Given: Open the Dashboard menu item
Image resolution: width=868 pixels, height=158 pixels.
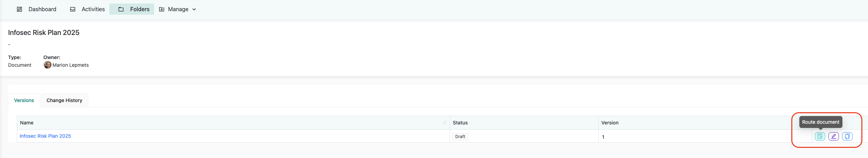Looking at the screenshot, I should click(42, 9).
